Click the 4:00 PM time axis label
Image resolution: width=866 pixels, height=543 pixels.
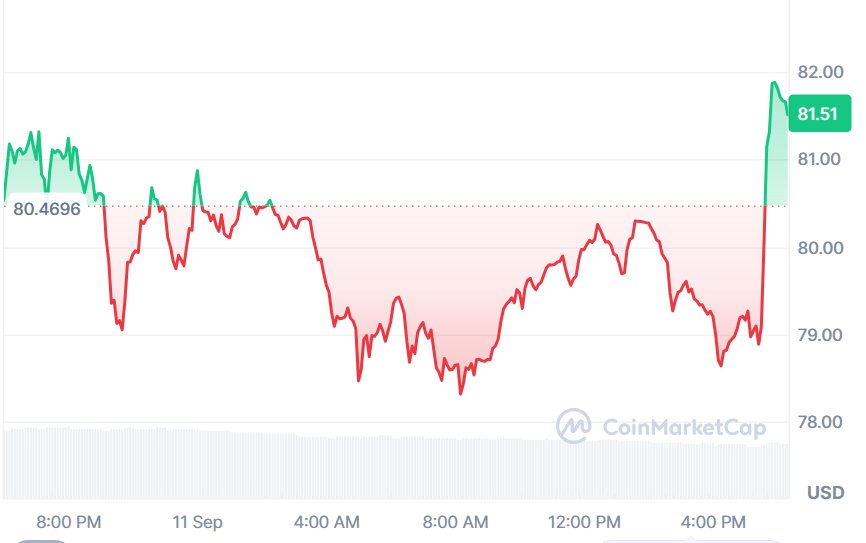point(714,522)
